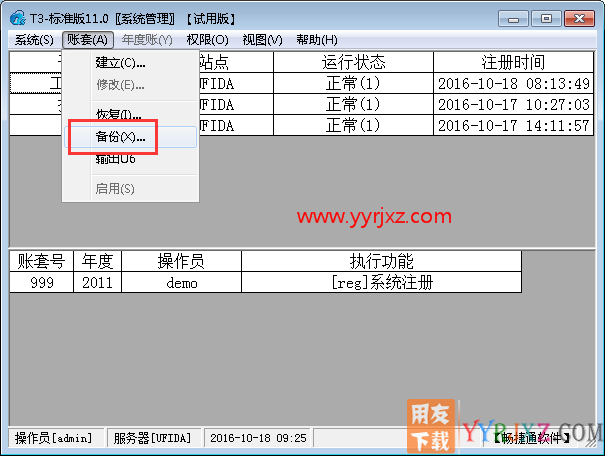Select 备份(X)... menu entry
Screen dimensions: 605x456
(130, 137)
